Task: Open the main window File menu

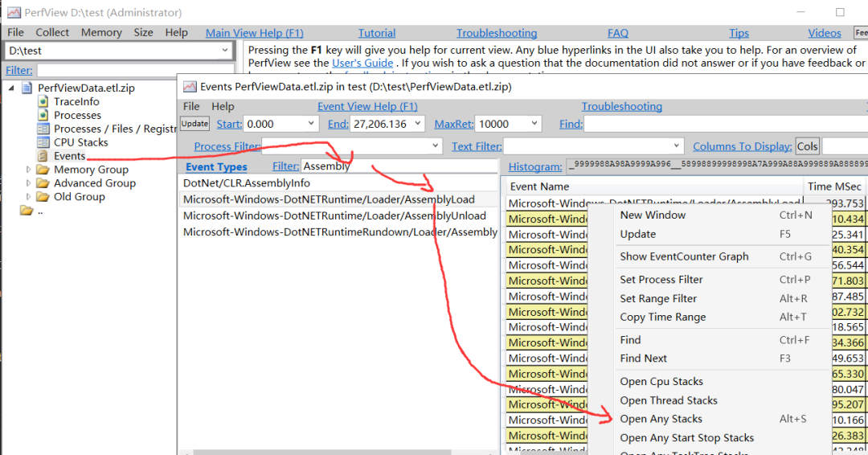Action: [x=15, y=33]
